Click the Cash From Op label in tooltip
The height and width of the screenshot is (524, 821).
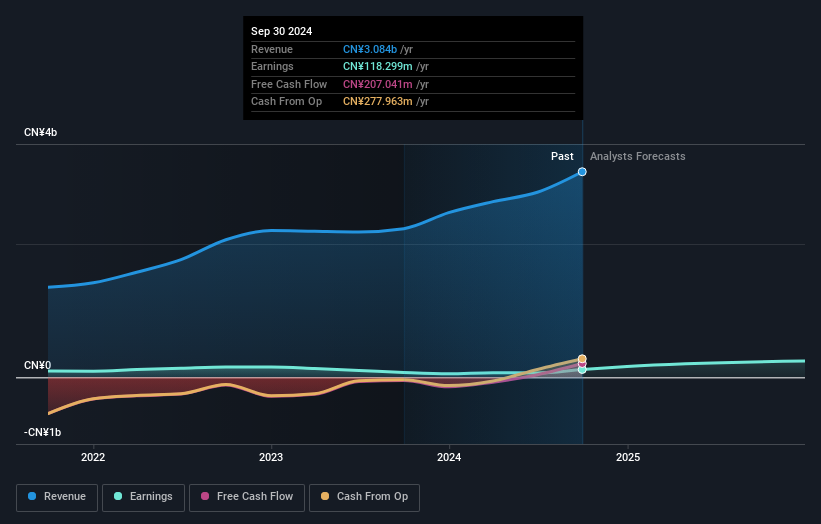tap(286, 102)
